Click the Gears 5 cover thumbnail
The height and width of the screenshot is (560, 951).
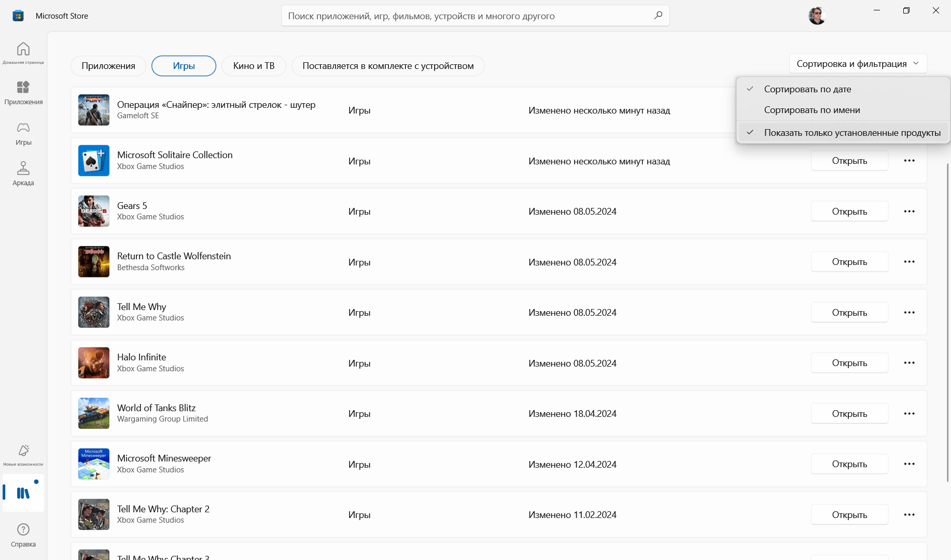(94, 211)
